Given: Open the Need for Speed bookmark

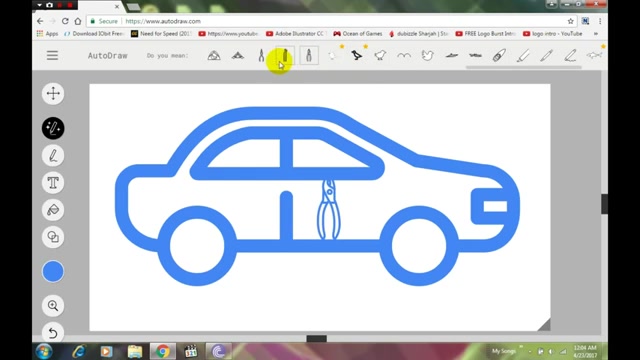Looking at the screenshot, I should [x=161, y=33].
